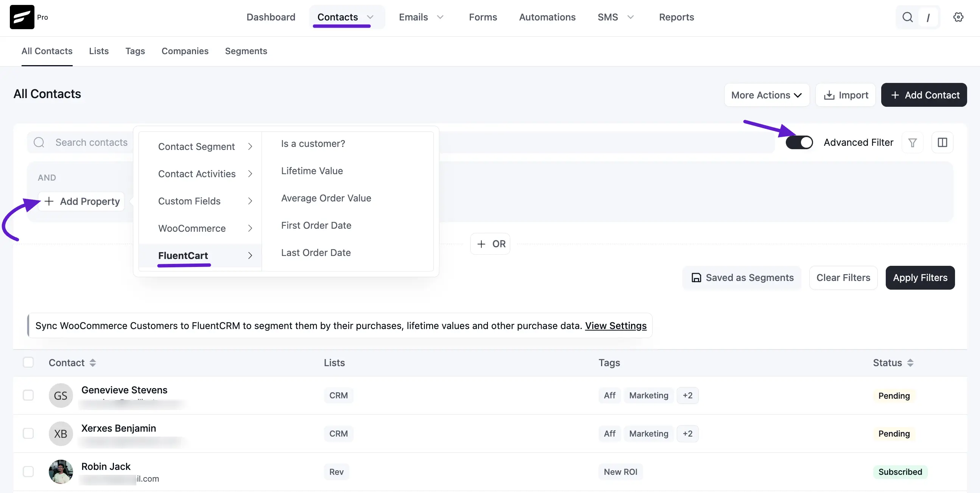Check the Xerxes Benjamin row checkbox

(28, 433)
